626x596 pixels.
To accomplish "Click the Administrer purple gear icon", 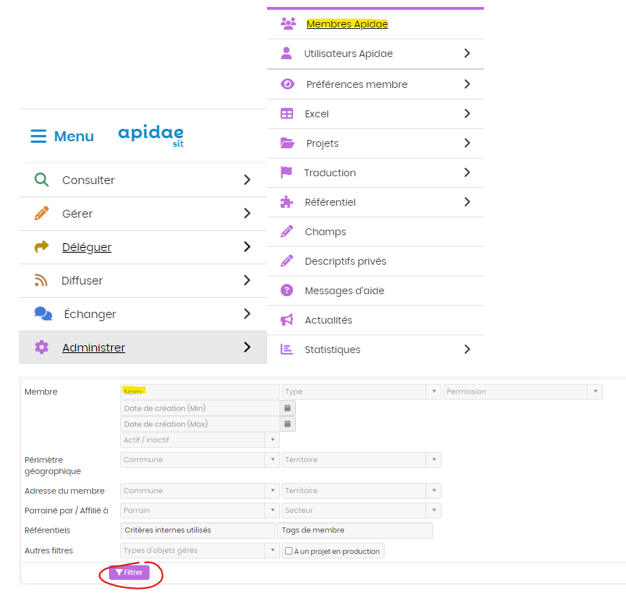I will 42,347.
